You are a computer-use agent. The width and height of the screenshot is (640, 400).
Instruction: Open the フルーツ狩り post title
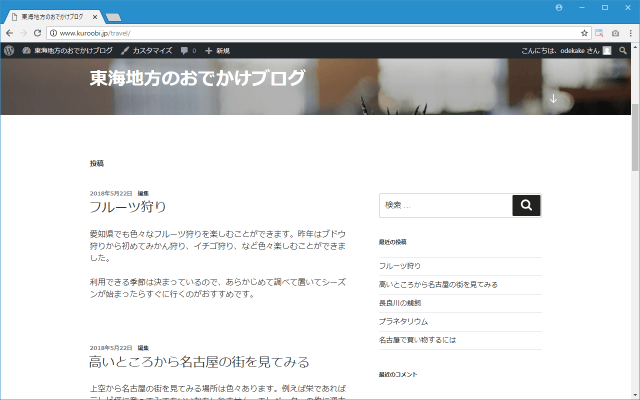[128, 207]
